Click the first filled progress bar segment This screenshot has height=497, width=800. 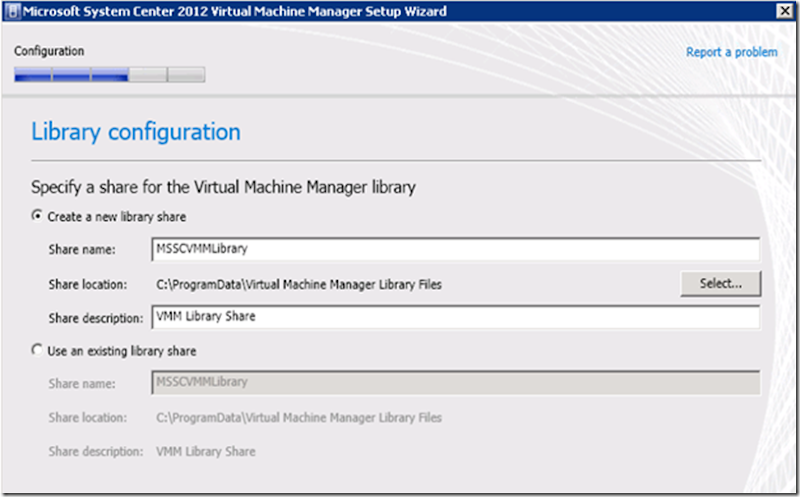click(32, 74)
